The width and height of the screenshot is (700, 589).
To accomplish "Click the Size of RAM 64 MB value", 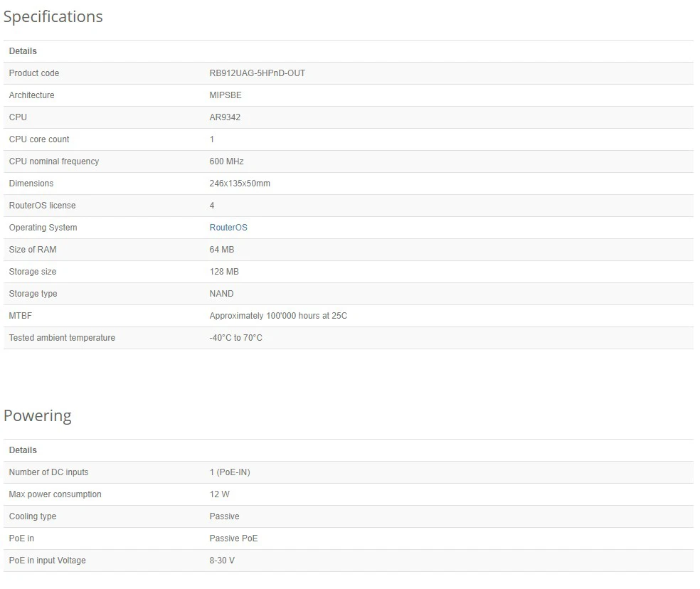I will (x=222, y=249).
